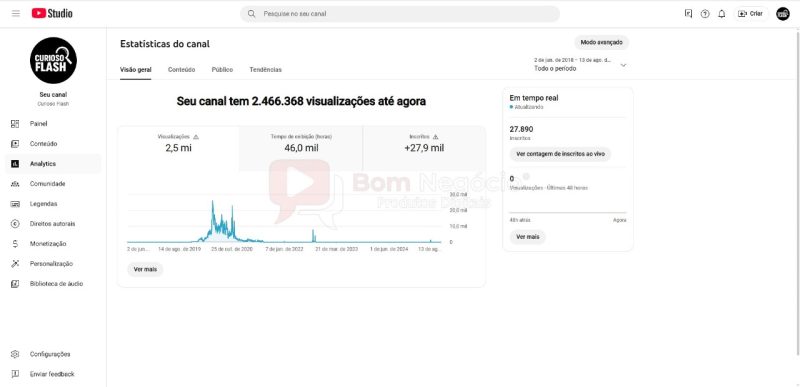
Task: Click the Analytics sidebar icon
Action: click(15, 164)
